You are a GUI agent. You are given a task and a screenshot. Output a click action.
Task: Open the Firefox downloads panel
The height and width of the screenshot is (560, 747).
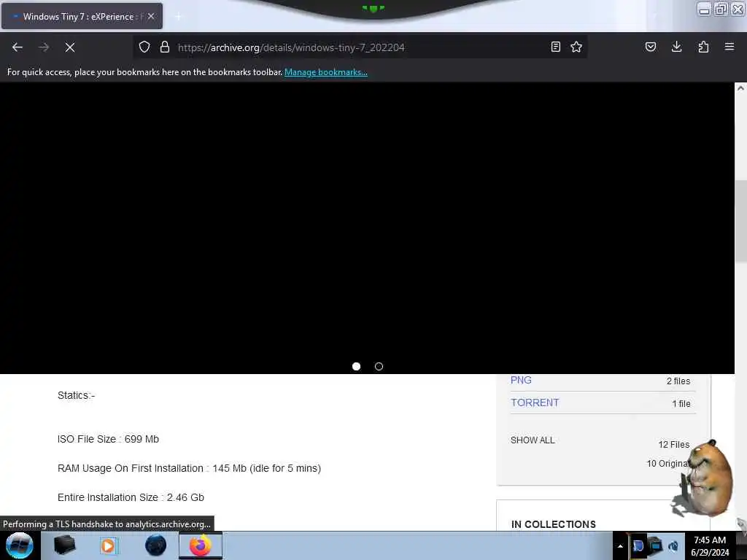click(676, 47)
